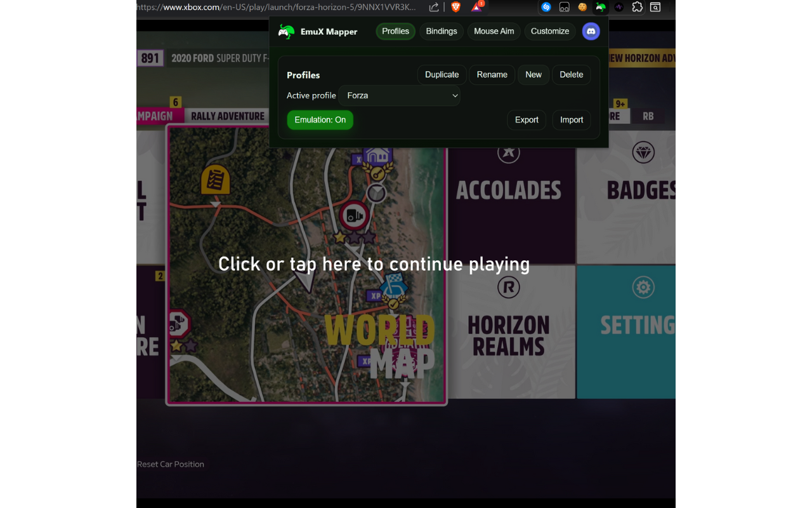Image resolution: width=812 pixels, height=508 pixels.
Task: Open the extensions puzzle piece menu
Action: coord(636,8)
